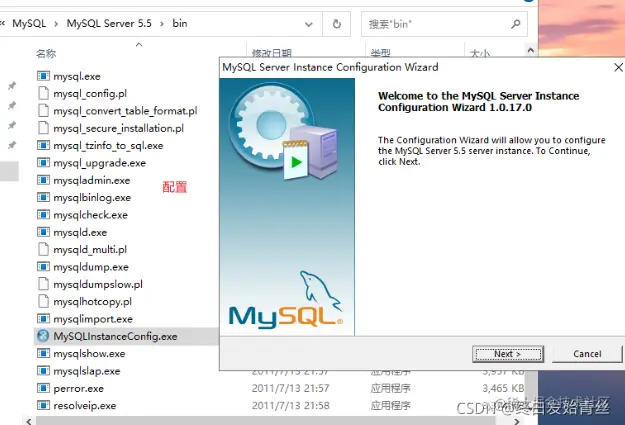Click Next in the configuration wizard
Screen dimensions: 625x425
point(507,354)
